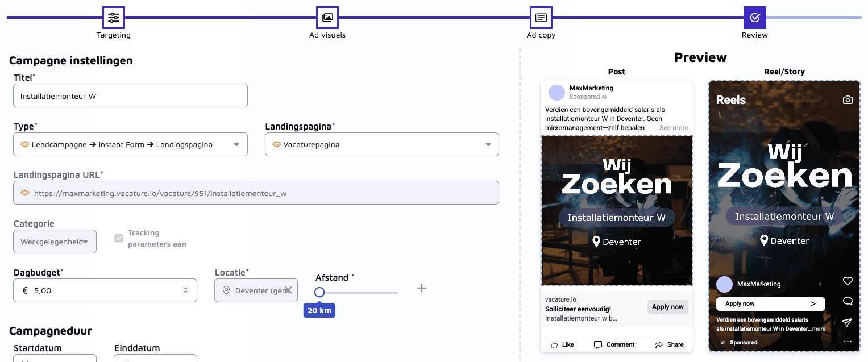Click the comment bubble icon on the reel
The height and width of the screenshot is (362, 868).
tap(848, 301)
